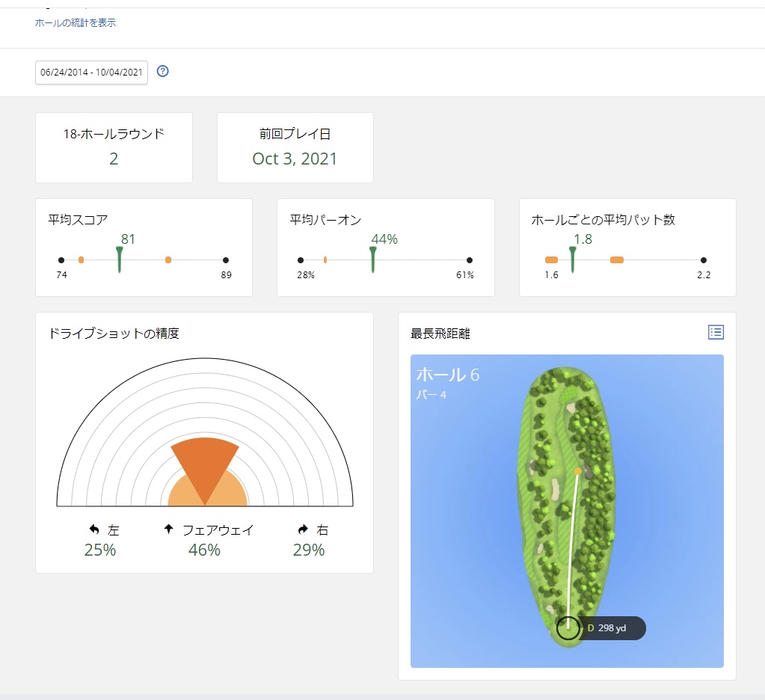The width and height of the screenshot is (765, 700).
Task: Open list view icon in 最長飛距離 panel
Action: [x=716, y=332]
